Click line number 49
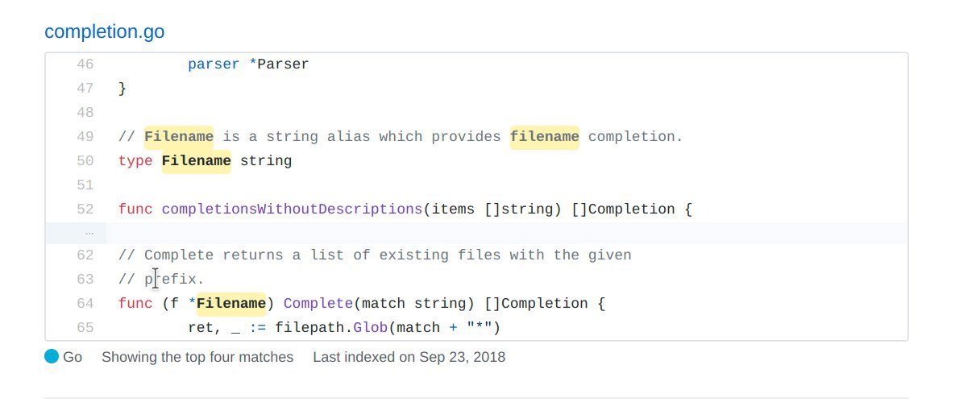Screen dimensions: 980x419 click(x=85, y=136)
